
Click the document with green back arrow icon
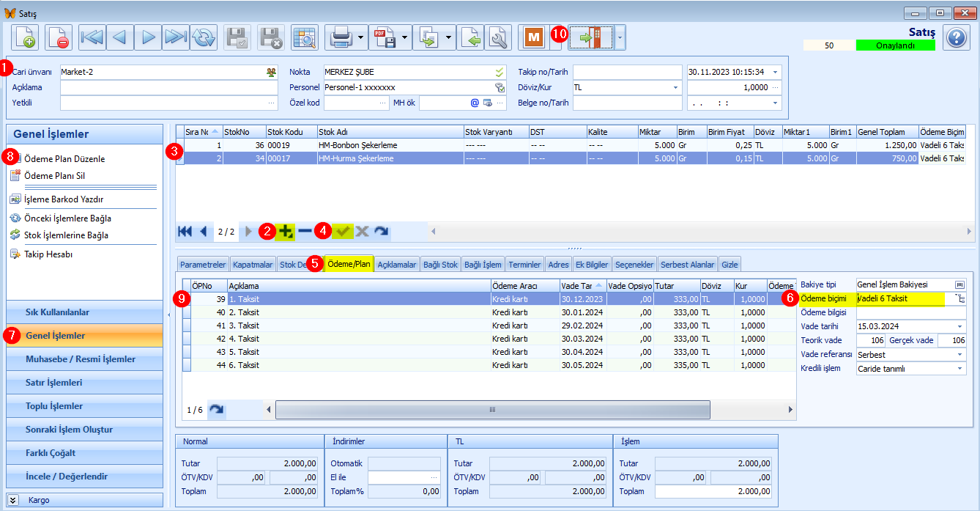pos(470,37)
